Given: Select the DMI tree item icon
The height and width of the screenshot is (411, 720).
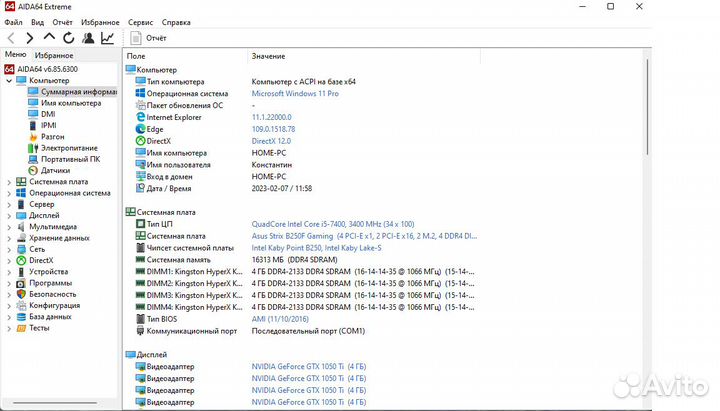Looking at the screenshot, I should (33, 114).
